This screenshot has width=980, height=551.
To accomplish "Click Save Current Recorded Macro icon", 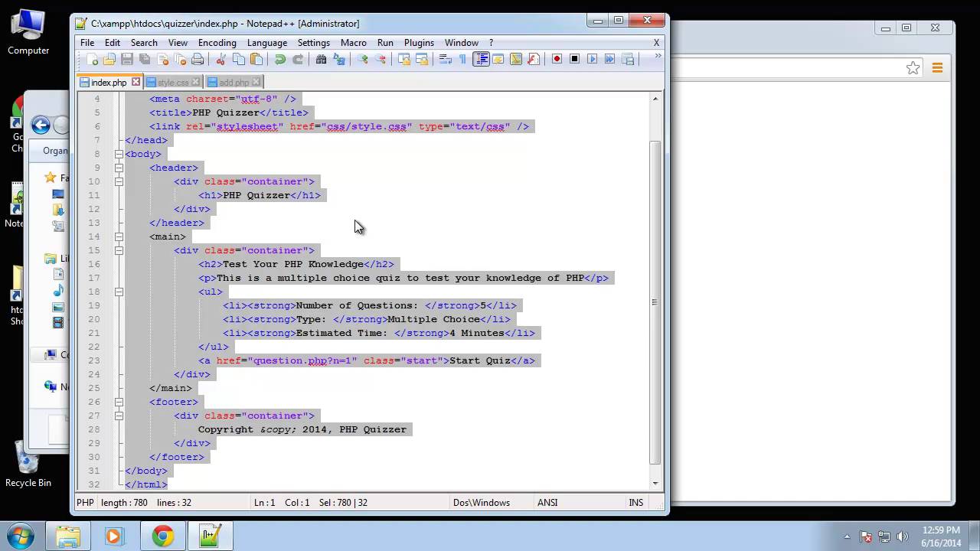I will pyautogui.click(x=627, y=59).
